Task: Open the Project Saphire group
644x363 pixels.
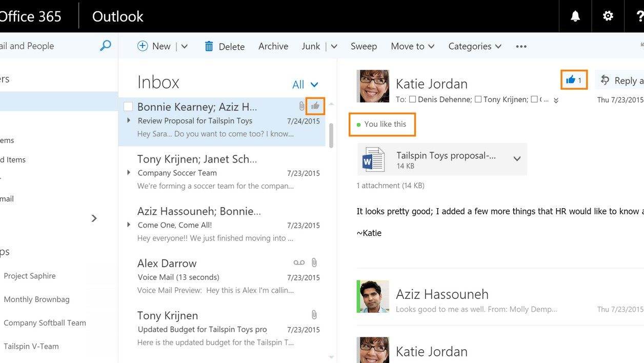Action: (30, 276)
